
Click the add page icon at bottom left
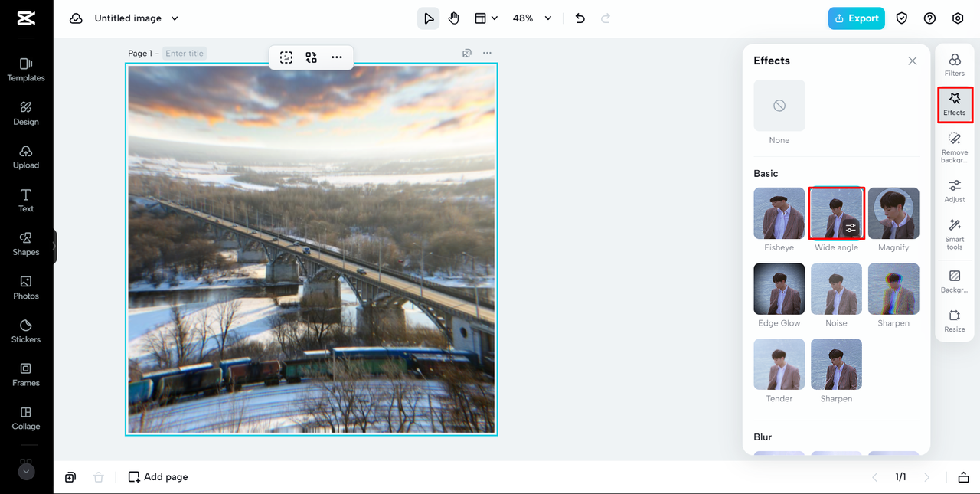tap(70, 477)
